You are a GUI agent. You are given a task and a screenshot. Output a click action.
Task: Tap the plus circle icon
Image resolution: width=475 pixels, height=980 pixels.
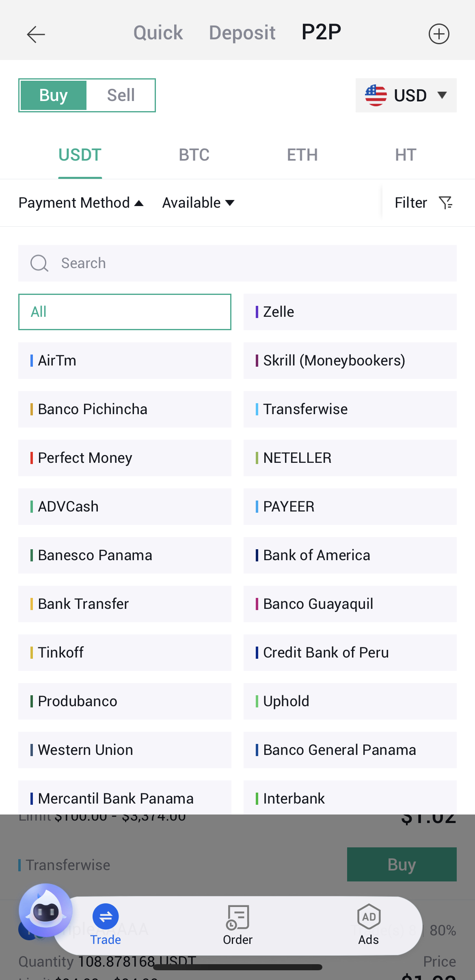coord(439,34)
